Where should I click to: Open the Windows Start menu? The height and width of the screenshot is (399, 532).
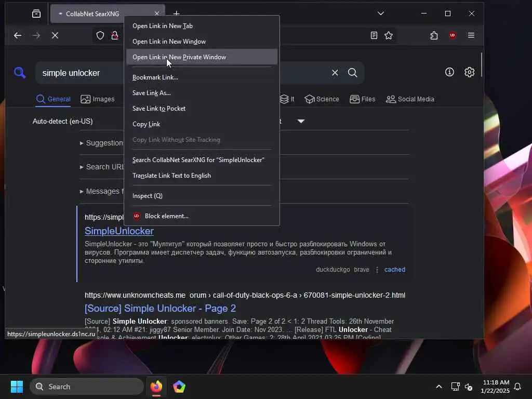click(x=17, y=387)
